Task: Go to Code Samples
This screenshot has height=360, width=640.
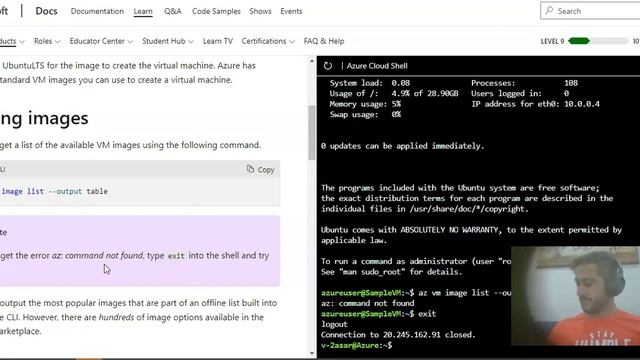Action: point(216,11)
